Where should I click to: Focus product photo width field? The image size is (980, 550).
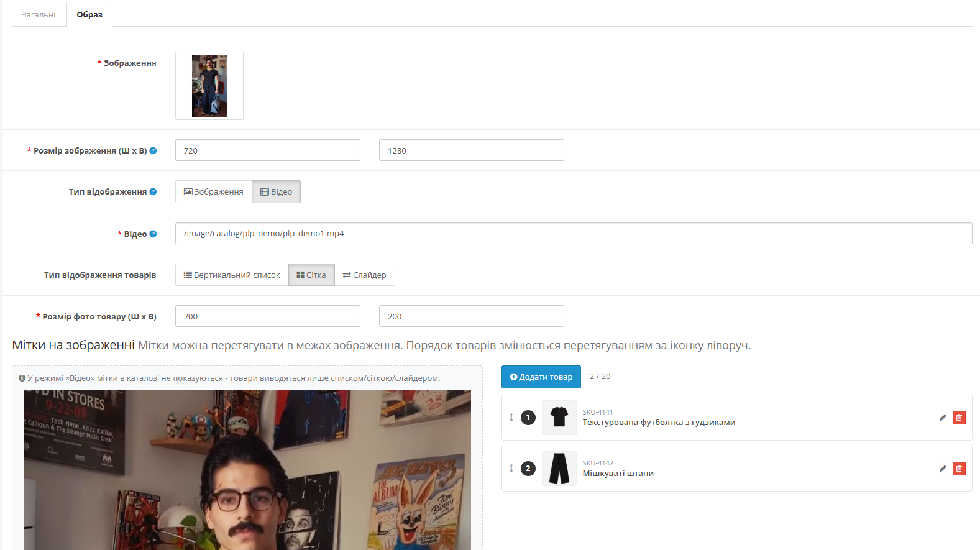[x=268, y=316]
